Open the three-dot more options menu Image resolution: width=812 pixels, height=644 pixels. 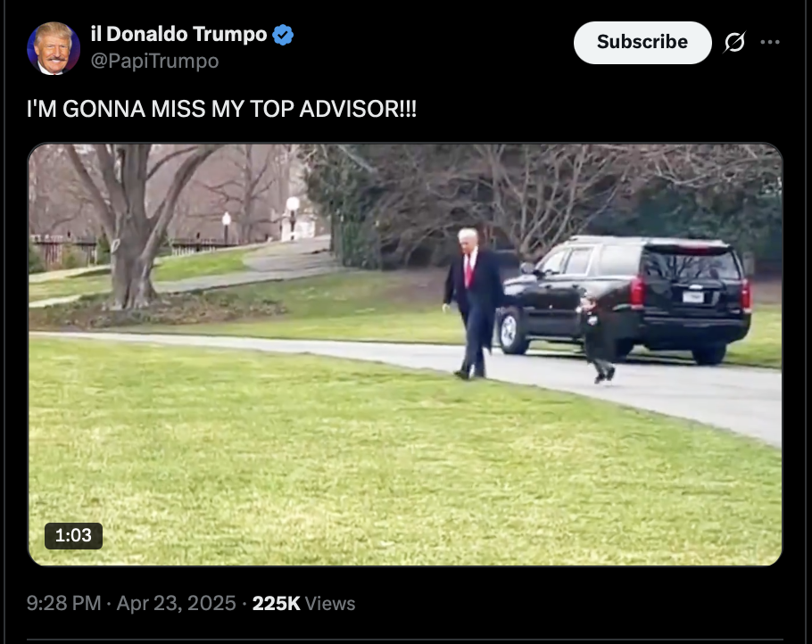click(x=769, y=43)
